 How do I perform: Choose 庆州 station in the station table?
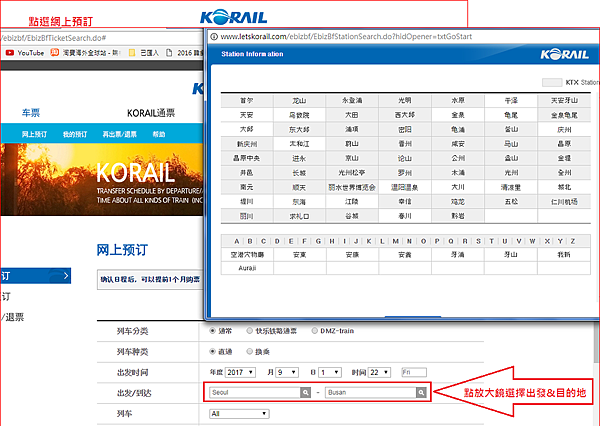click(564, 129)
